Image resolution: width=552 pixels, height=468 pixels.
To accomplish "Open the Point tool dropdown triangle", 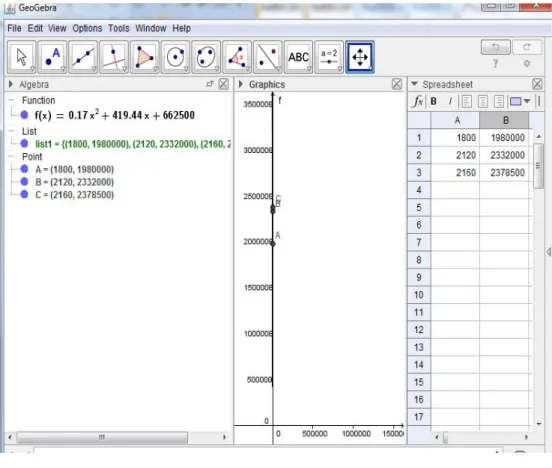I will (x=63, y=69).
